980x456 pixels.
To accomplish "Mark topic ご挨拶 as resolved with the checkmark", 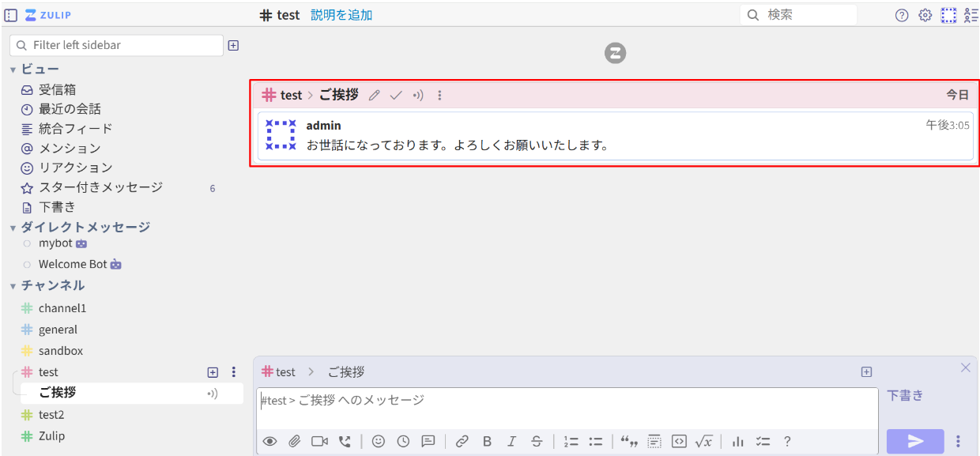I will [395, 94].
